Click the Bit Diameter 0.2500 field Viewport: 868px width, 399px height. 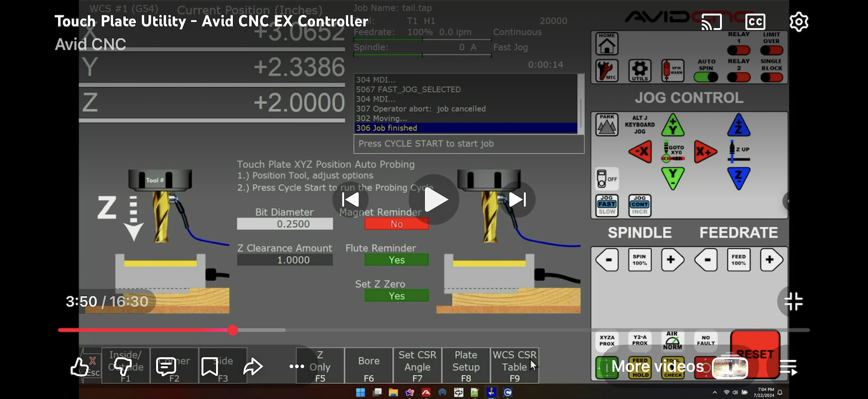coord(285,224)
